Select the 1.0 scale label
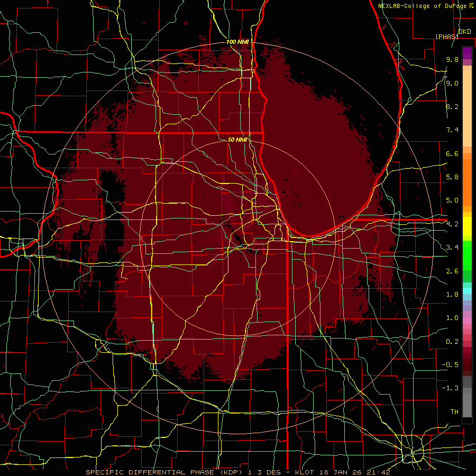This screenshot has width=476, height=476. pos(452,318)
